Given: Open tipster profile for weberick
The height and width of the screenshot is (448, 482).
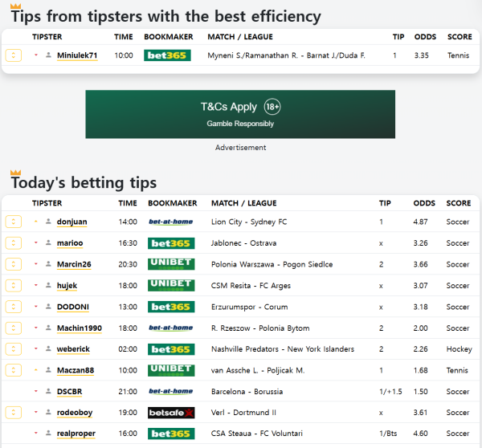Looking at the screenshot, I should [x=74, y=349].
